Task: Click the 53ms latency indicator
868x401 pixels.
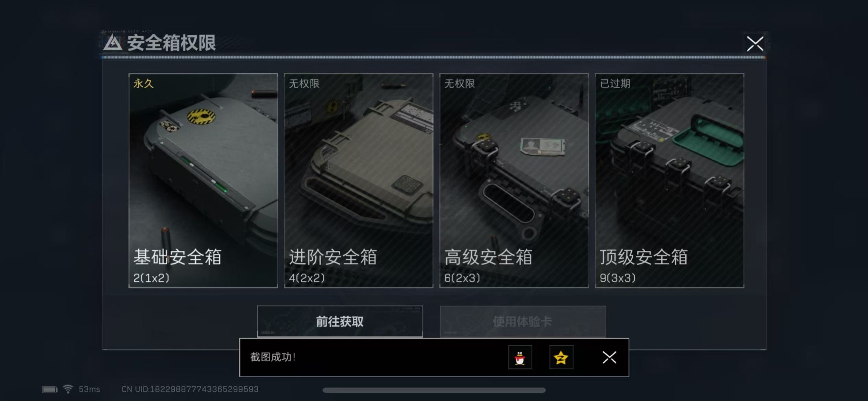Action: coord(90,389)
